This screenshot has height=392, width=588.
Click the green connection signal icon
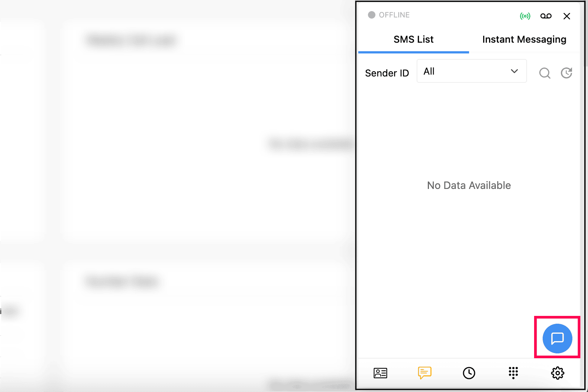(x=525, y=16)
